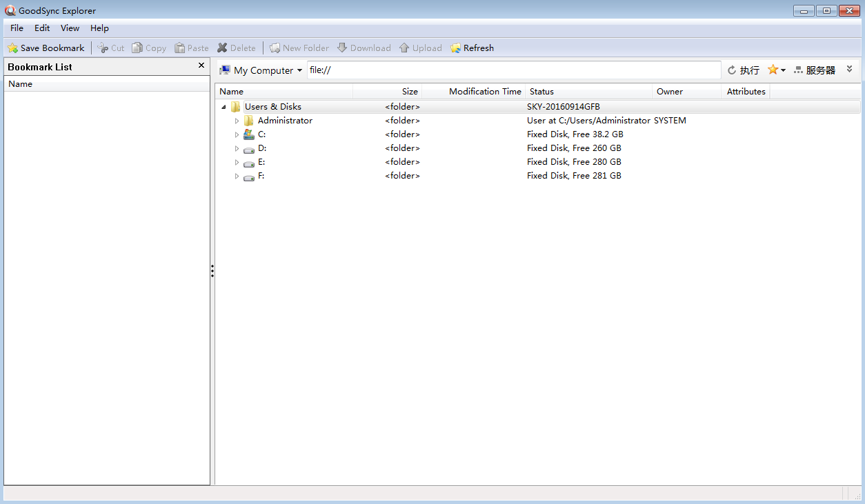The height and width of the screenshot is (504, 865).
Task: Click the New Folder icon
Action: [x=275, y=48]
